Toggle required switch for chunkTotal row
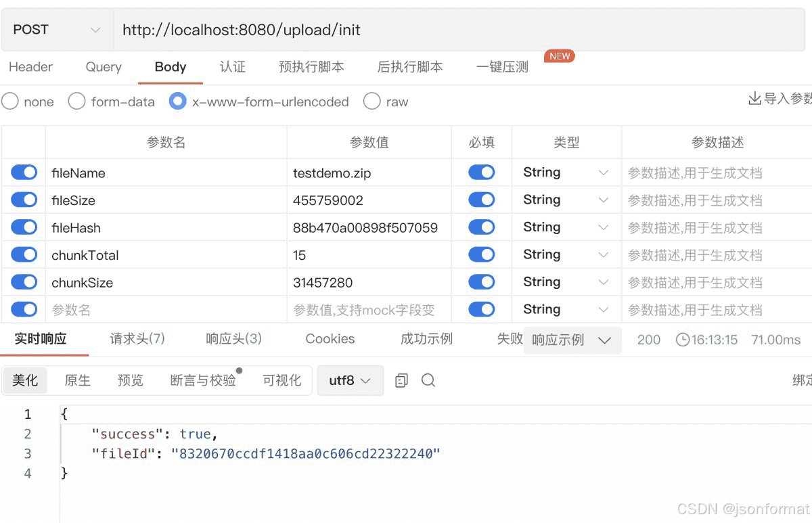The height and width of the screenshot is (523, 812). [482, 254]
